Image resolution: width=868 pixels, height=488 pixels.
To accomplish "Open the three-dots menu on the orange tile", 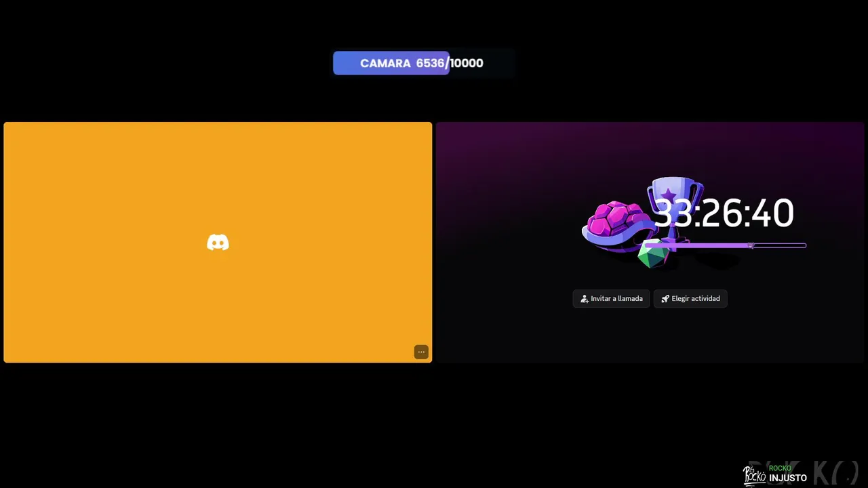I will [421, 352].
